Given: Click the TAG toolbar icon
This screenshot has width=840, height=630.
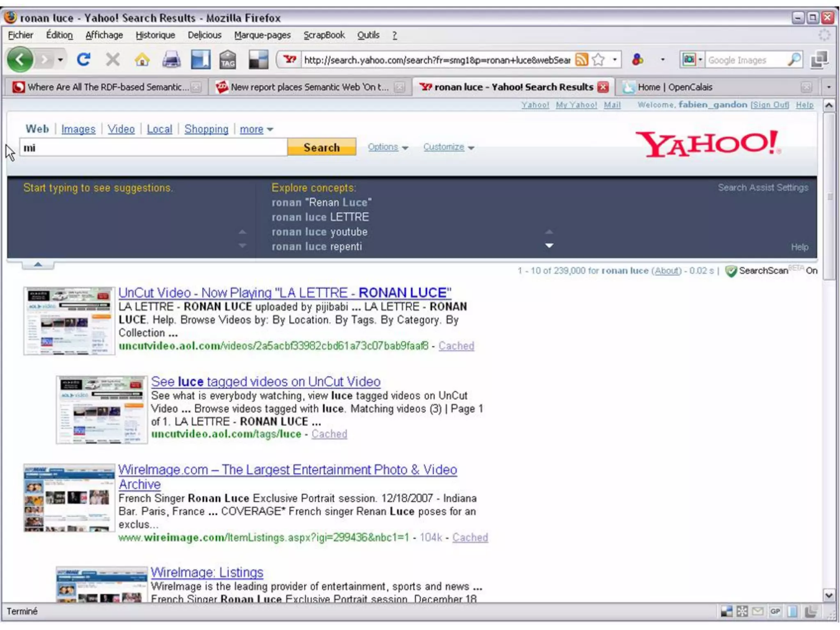Looking at the screenshot, I should coord(228,60).
